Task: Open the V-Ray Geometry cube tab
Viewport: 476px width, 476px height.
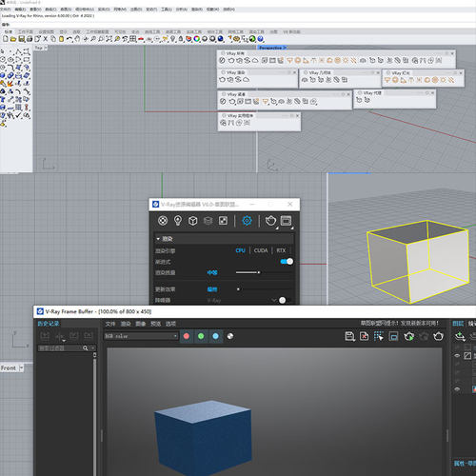Action: click(193, 221)
